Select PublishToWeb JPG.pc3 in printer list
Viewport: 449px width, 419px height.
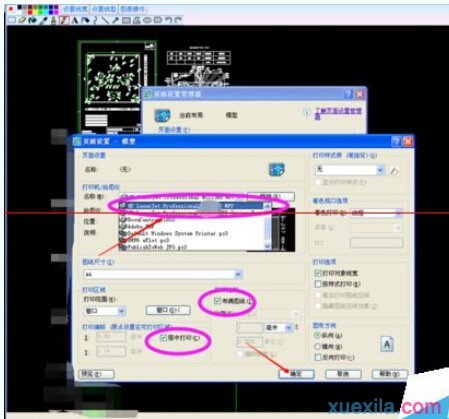(154, 247)
